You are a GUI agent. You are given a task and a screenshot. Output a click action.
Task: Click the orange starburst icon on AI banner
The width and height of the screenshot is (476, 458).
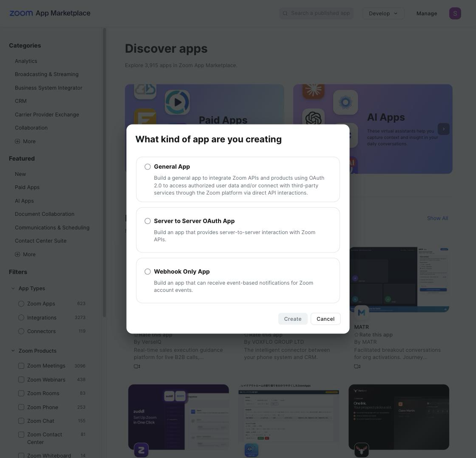point(313,91)
